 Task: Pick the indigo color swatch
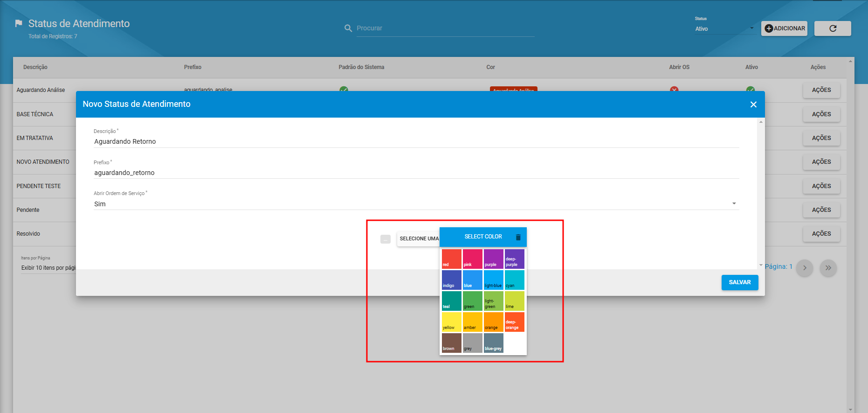tap(452, 280)
